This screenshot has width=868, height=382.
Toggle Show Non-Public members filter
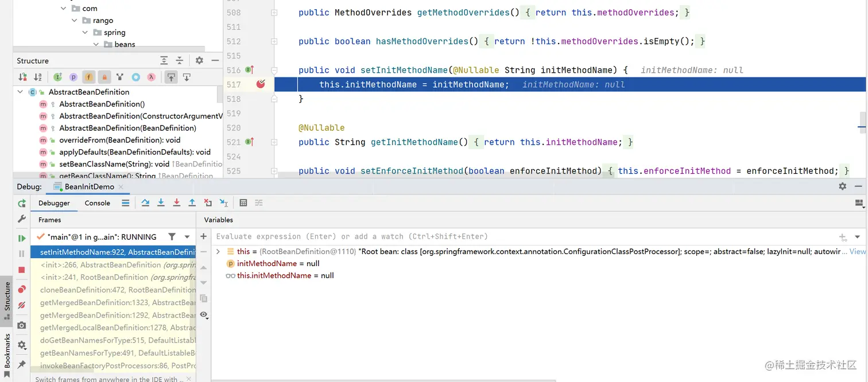pos(104,77)
